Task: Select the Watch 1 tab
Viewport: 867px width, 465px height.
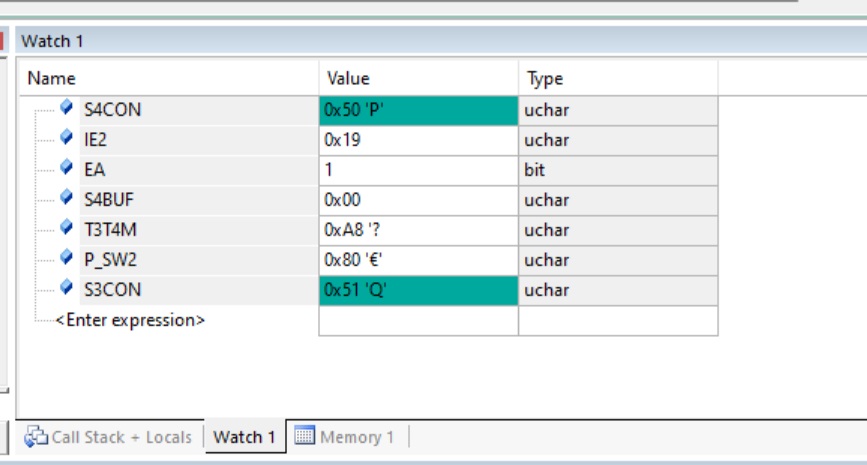Action: pyautogui.click(x=244, y=437)
